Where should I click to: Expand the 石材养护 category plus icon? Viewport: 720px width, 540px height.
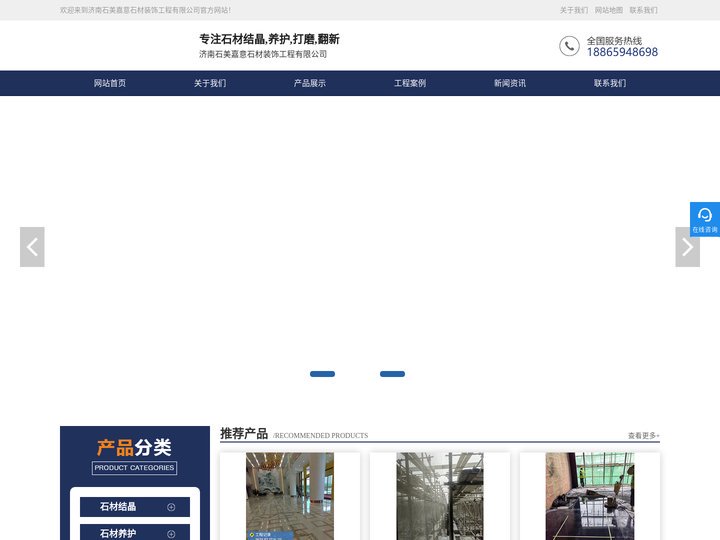171,534
